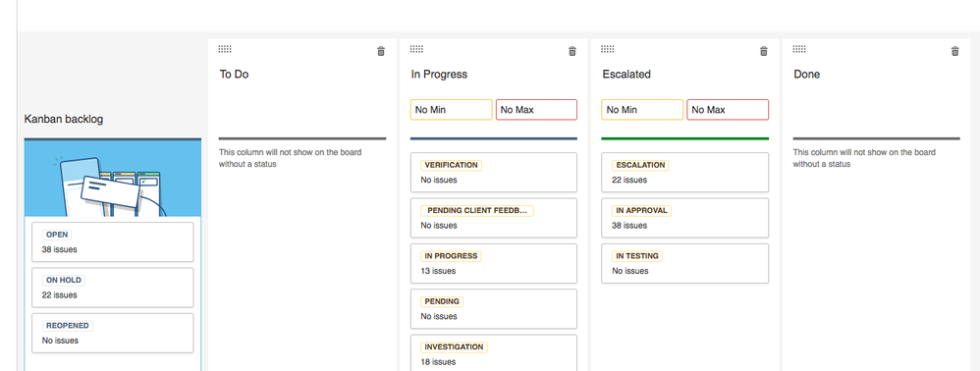Viewport: 980px width, 371px height.
Task: Select the INVESTIGATION status card
Action: click(x=494, y=353)
